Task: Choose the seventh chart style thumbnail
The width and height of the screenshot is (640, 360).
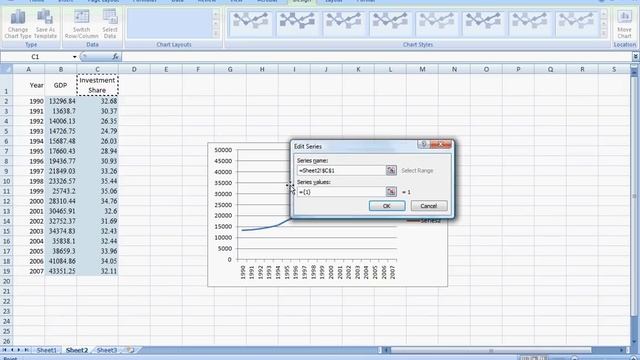Action: tap(530, 24)
